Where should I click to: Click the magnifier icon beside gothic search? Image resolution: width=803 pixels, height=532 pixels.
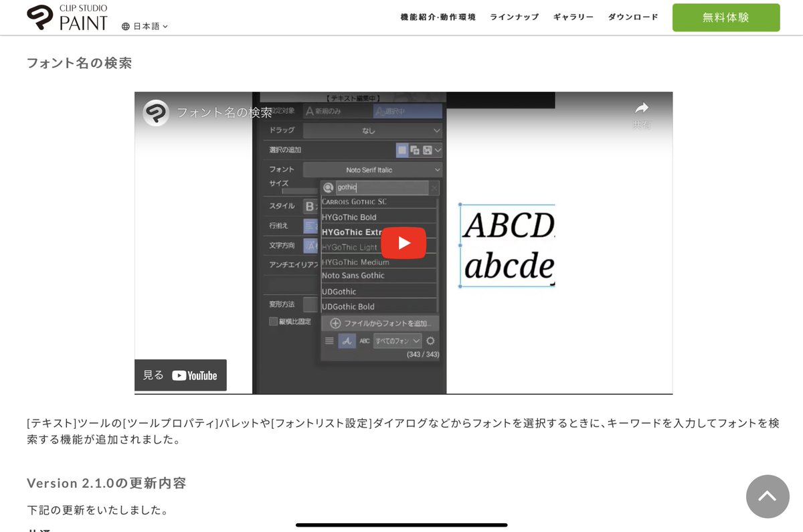click(x=328, y=188)
